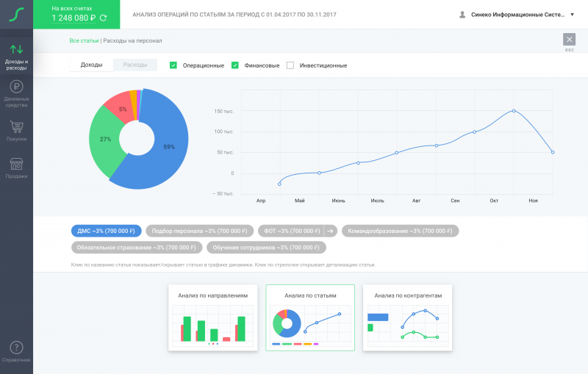The width and height of the screenshot is (588, 374).
Task: Uncheck the Операционные checkbox
Action: pyautogui.click(x=173, y=65)
